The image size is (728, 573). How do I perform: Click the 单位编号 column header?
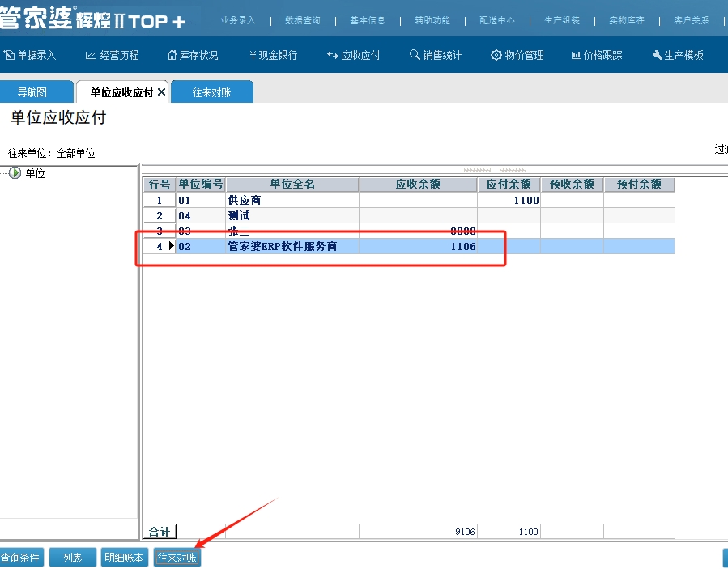point(201,185)
